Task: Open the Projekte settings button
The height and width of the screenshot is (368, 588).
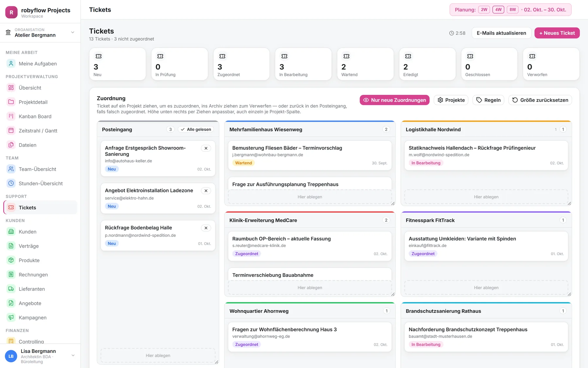Action: point(451,100)
